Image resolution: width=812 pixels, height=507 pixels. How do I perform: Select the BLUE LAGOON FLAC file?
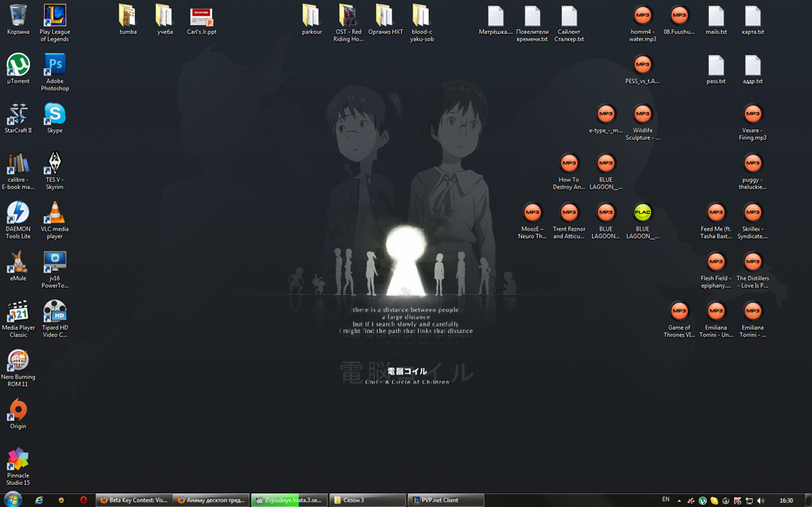point(642,220)
